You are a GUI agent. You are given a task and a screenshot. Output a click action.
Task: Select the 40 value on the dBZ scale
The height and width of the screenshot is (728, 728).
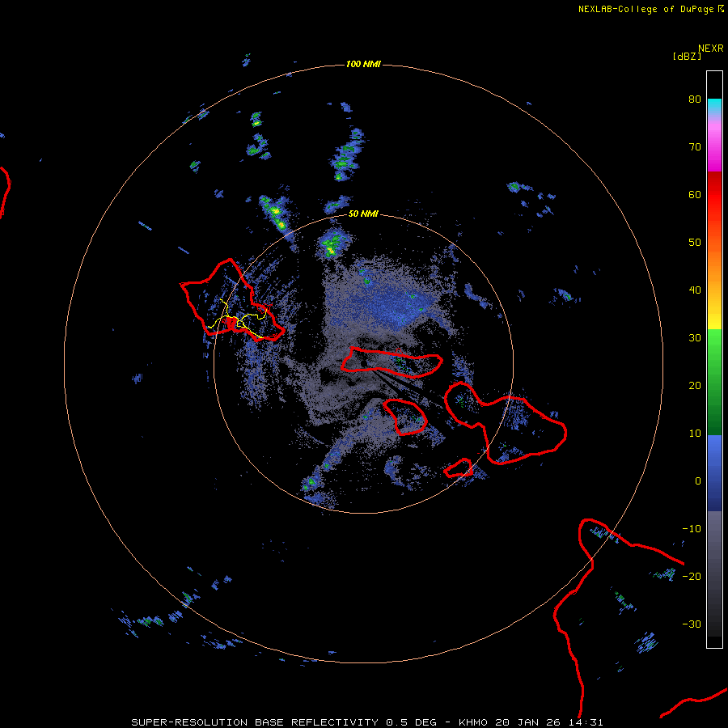point(695,290)
